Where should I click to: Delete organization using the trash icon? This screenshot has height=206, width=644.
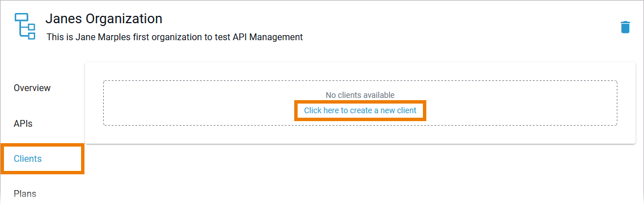tap(625, 28)
